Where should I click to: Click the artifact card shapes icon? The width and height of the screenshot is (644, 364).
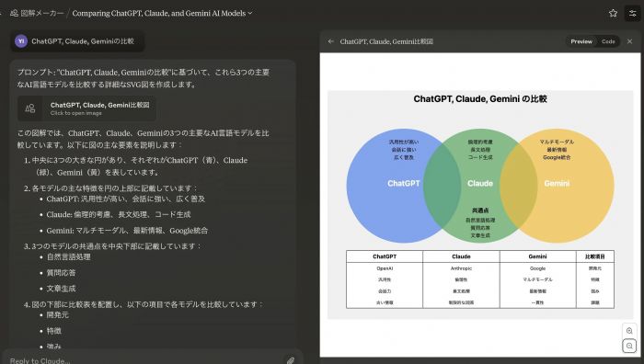[30, 108]
